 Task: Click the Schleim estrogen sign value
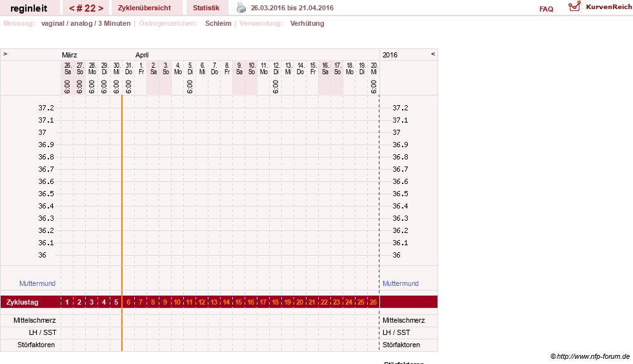(x=218, y=23)
